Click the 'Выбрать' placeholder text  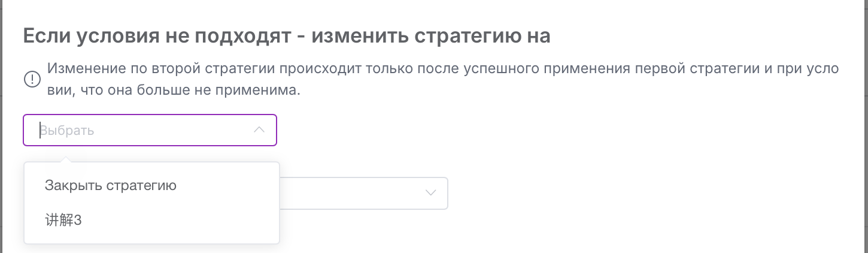click(x=67, y=130)
